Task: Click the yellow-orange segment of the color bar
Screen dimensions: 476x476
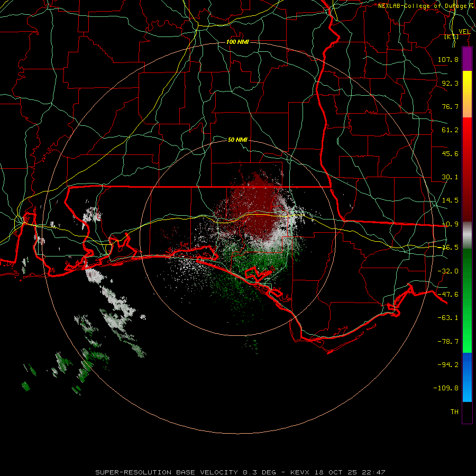Action: point(467,94)
